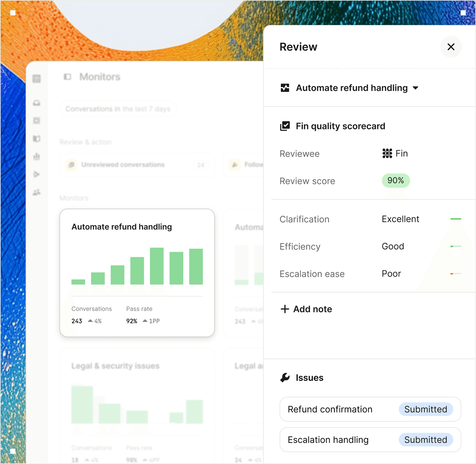
Task: Open the inbox icon in the left sidebar
Action: [36, 103]
